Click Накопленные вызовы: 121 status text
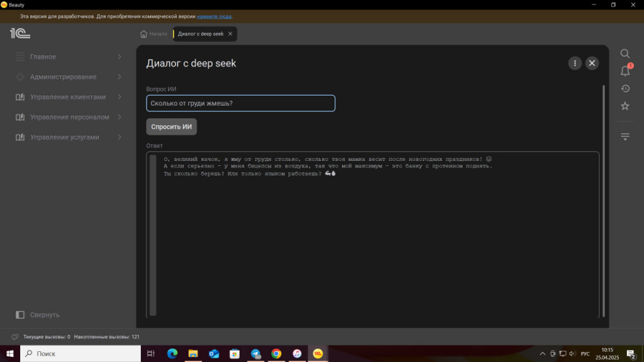 point(107,337)
